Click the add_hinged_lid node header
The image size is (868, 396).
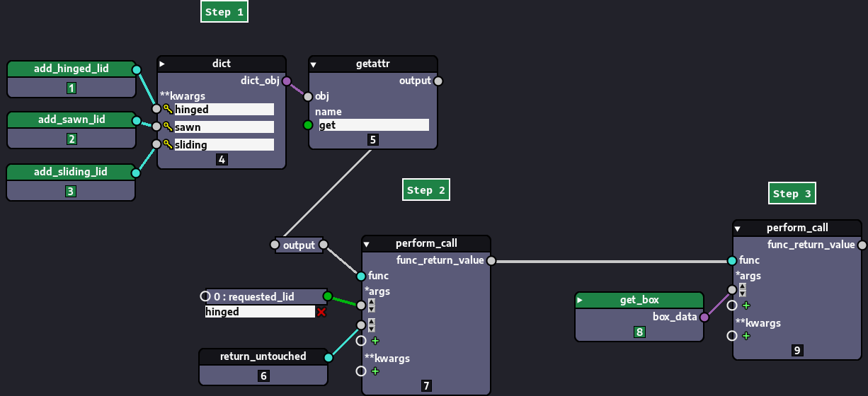72,69
